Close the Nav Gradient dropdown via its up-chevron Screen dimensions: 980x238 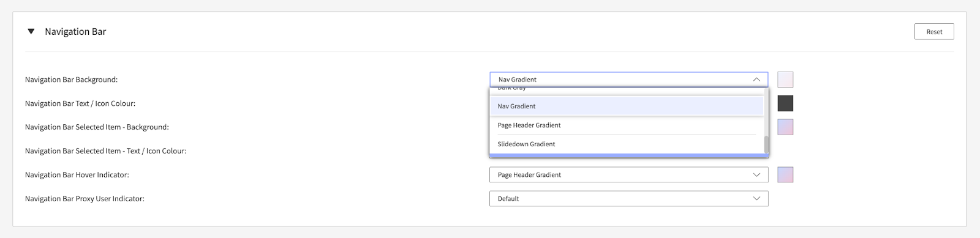point(756,80)
